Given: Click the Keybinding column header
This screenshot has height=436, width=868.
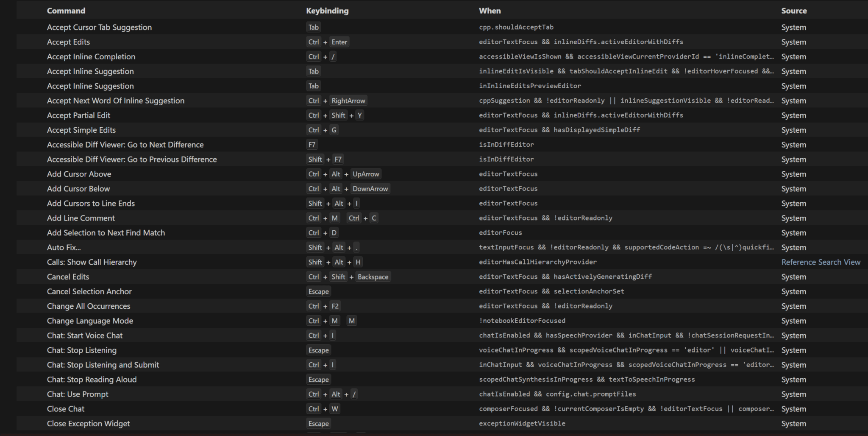Looking at the screenshot, I should pyautogui.click(x=327, y=11).
